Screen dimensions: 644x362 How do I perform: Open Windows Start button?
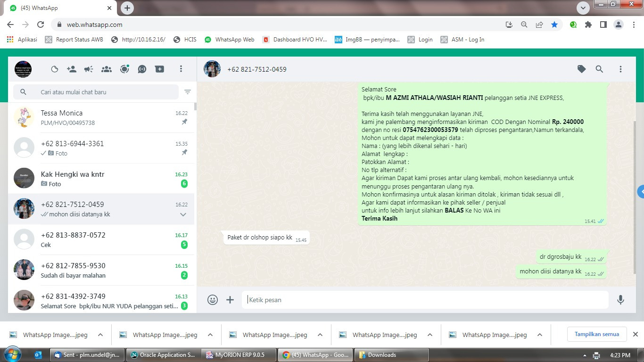[x=12, y=354]
